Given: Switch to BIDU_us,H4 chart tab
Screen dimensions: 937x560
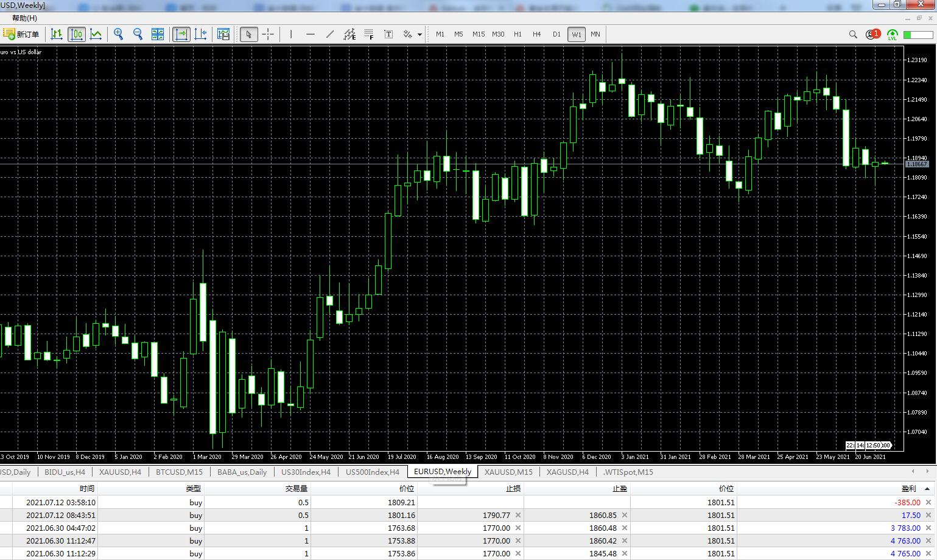Looking at the screenshot, I should (x=65, y=472).
